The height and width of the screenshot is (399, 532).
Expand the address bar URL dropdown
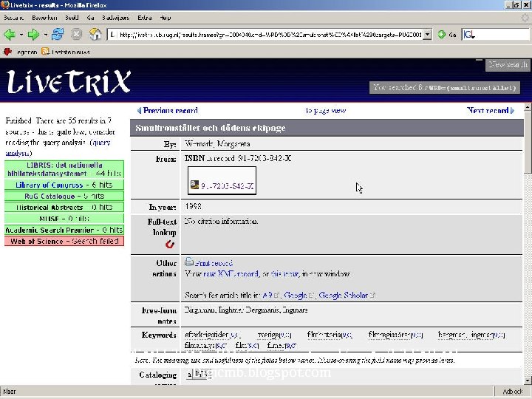428,34
